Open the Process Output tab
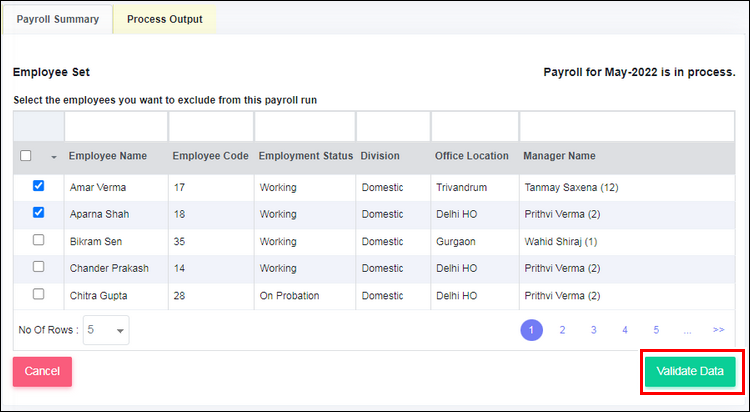 [165, 20]
